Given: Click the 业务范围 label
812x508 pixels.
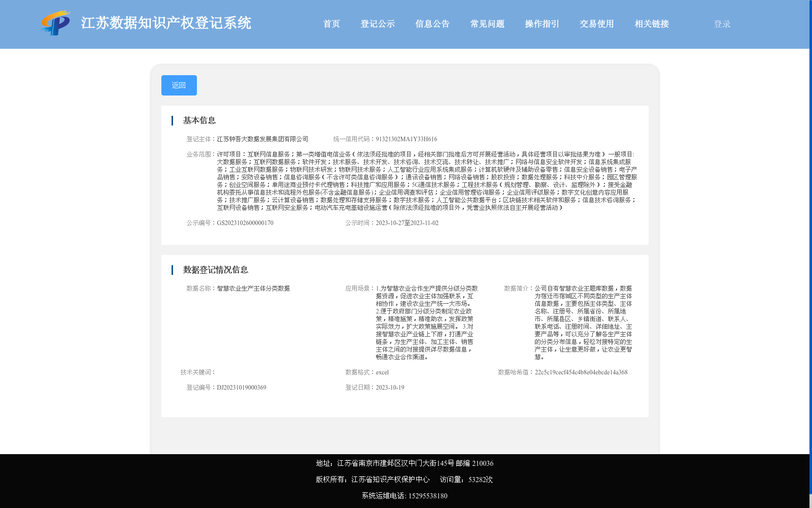Looking at the screenshot, I should coord(201,154).
